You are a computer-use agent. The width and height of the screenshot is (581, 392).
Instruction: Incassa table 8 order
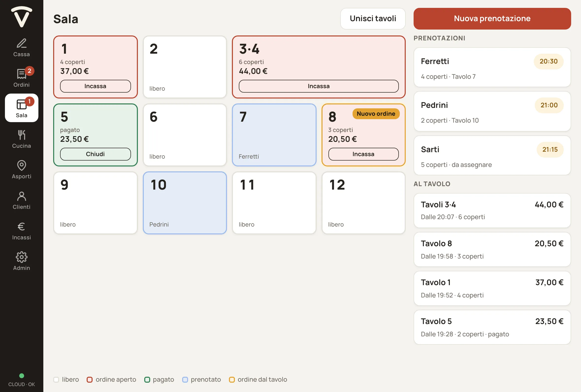click(x=363, y=154)
